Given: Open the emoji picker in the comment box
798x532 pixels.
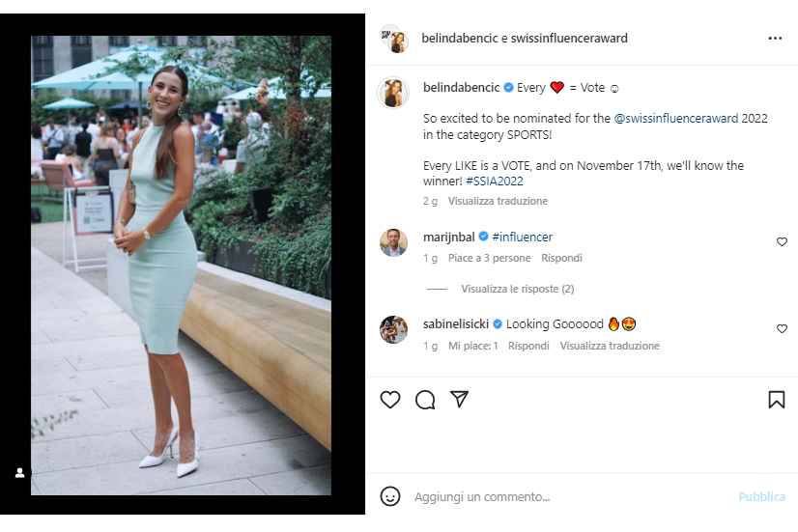Looking at the screenshot, I should click(x=390, y=496).
